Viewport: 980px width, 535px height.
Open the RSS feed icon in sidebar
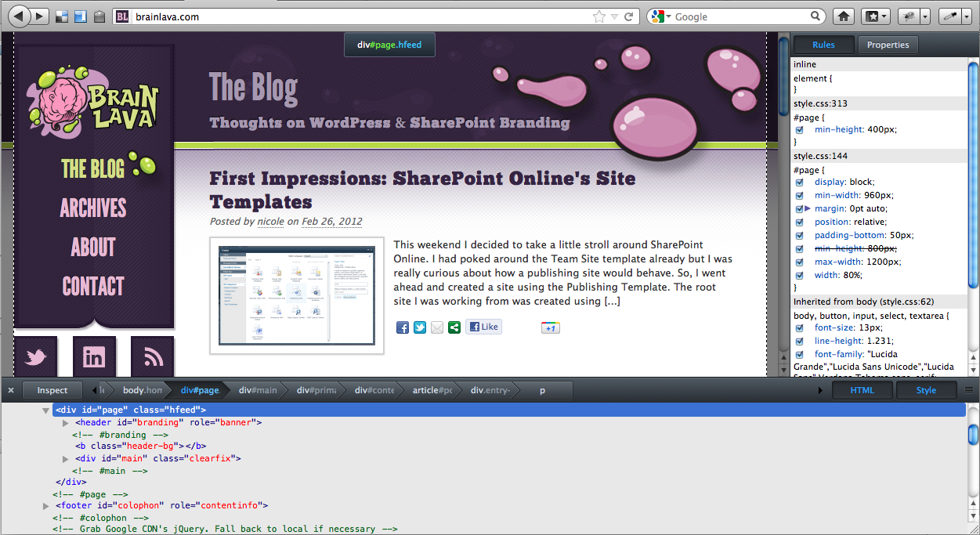[153, 358]
